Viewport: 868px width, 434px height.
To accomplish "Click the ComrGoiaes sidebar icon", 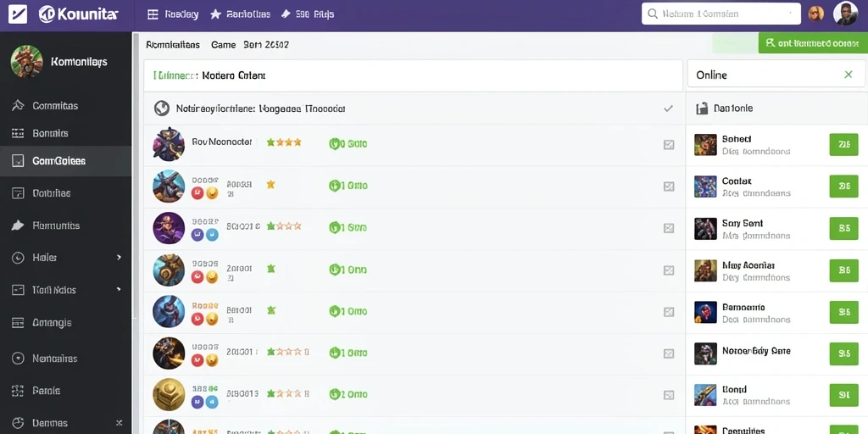I will (x=18, y=161).
